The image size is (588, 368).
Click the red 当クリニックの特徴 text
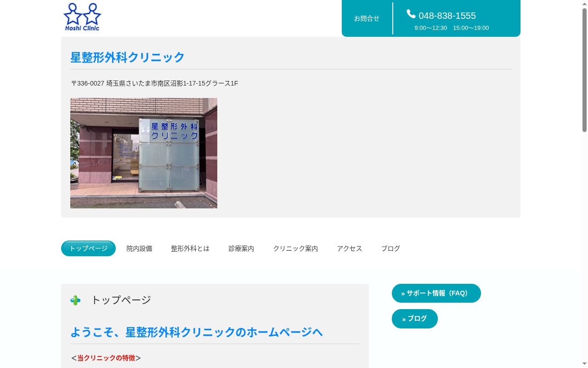[106, 358]
